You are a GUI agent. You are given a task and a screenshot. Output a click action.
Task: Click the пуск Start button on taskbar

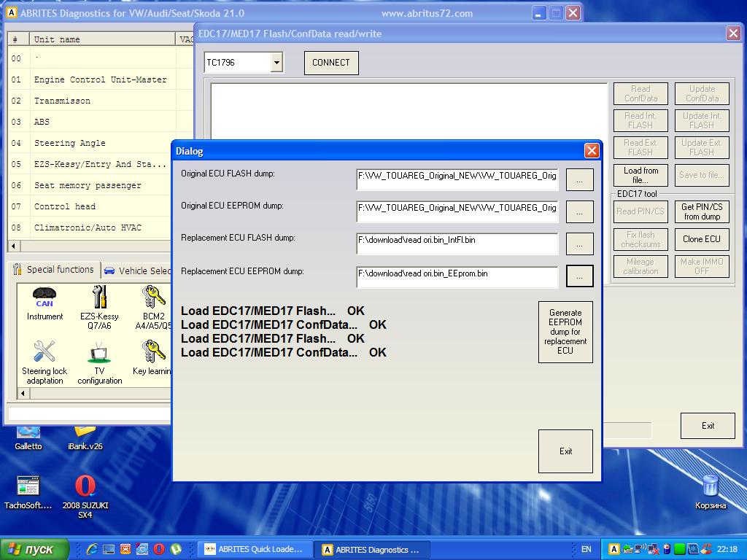click(x=34, y=549)
